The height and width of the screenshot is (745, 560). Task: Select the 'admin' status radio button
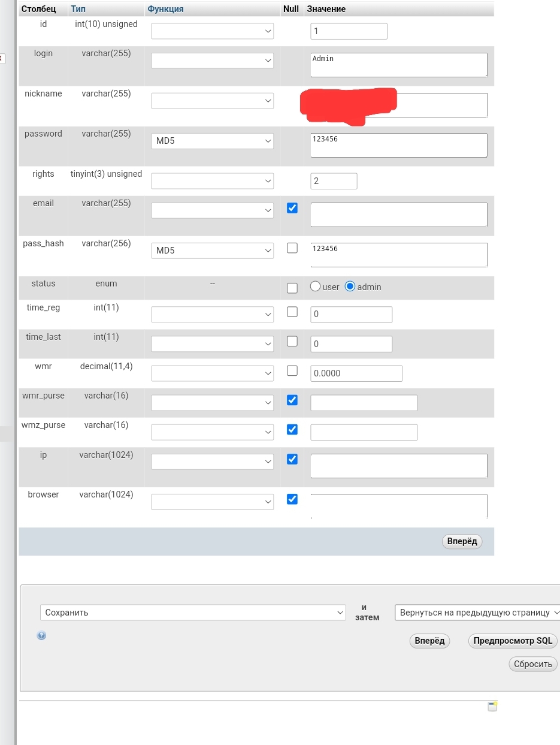tap(350, 286)
